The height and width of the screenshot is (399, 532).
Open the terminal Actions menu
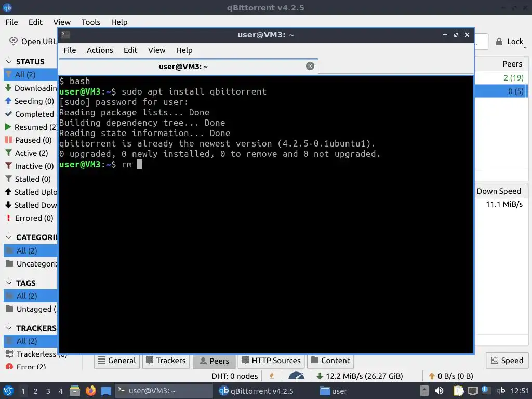(x=100, y=50)
